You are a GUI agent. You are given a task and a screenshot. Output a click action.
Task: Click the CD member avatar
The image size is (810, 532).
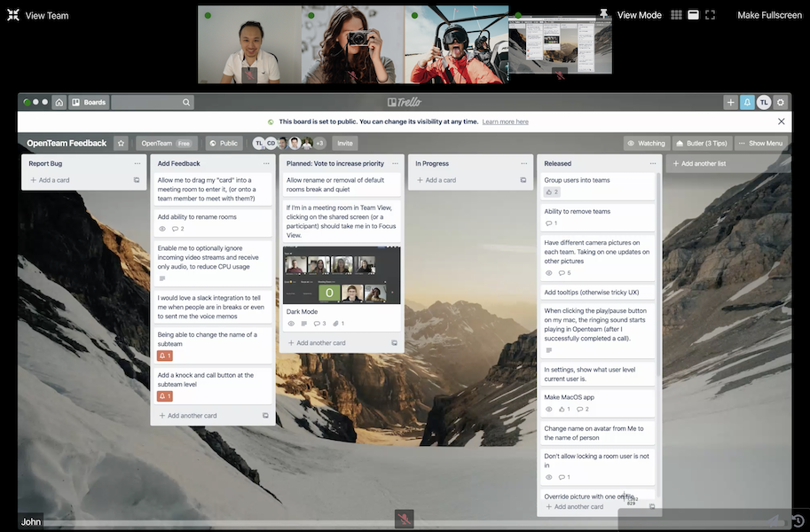click(271, 143)
